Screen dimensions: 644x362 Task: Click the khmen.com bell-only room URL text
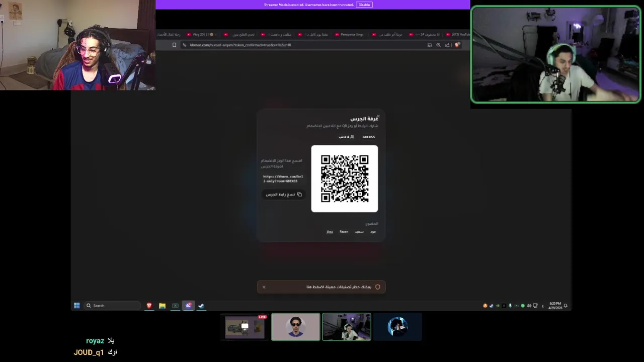(x=283, y=178)
